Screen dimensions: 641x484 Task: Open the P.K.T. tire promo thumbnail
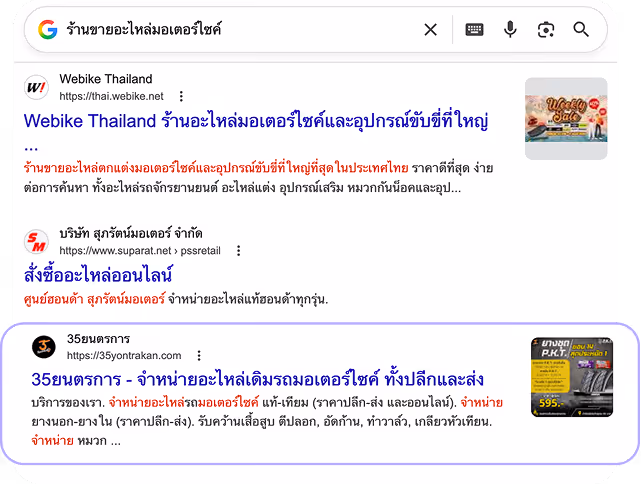[572, 377]
